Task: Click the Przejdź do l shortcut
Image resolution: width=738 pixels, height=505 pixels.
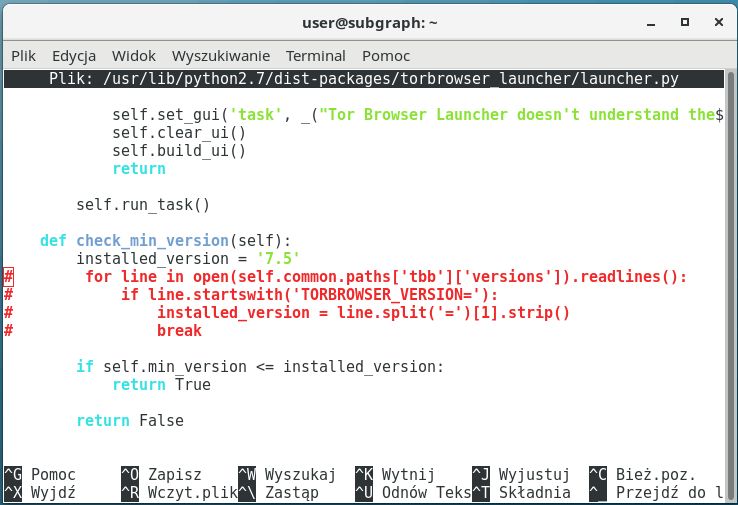Action: 656,493
